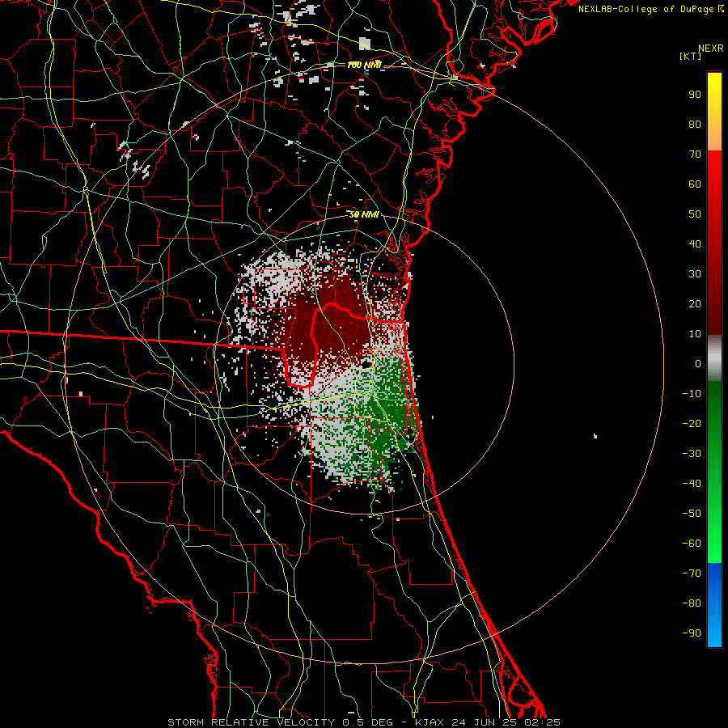Click the -30 value on velocity scale
The width and height of the screenshot is (728, 728).
click(x=692, y=454)
